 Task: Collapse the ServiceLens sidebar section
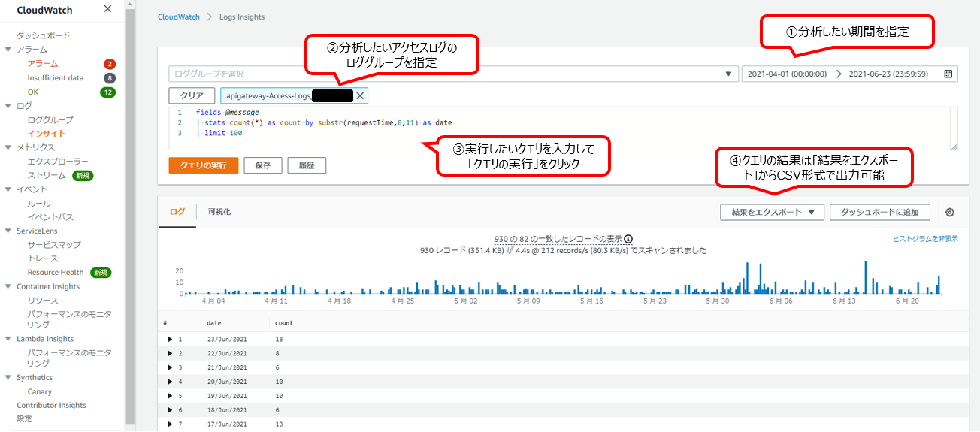click(8, 231)
